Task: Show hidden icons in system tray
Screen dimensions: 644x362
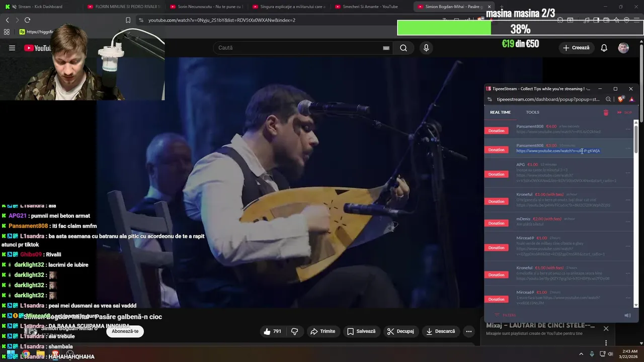Action: [581, 354]
